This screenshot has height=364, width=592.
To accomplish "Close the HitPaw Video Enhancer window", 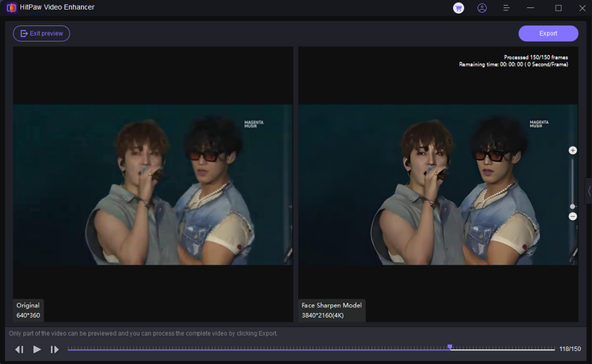I will [x=582, y=8].
